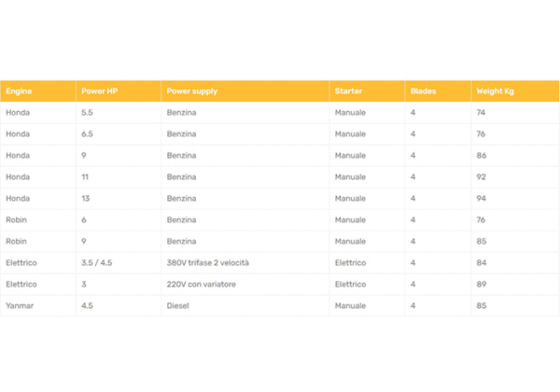Select weight value 84
Screen dimensions: 560x392
pyautogui.click(x=482, y=263)
